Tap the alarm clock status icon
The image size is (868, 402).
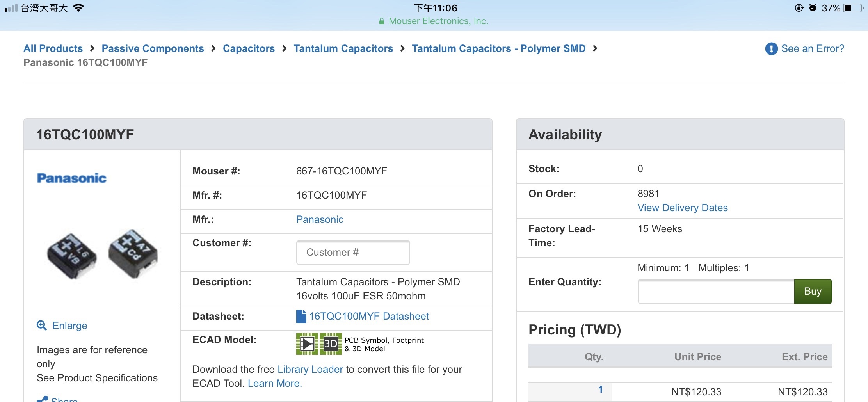pyautogui.click(x=813, y=8)
